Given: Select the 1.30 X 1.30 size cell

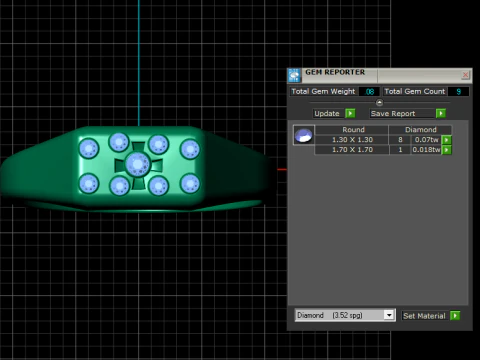Looking at the screenshot, I should [x=352, y=140].
